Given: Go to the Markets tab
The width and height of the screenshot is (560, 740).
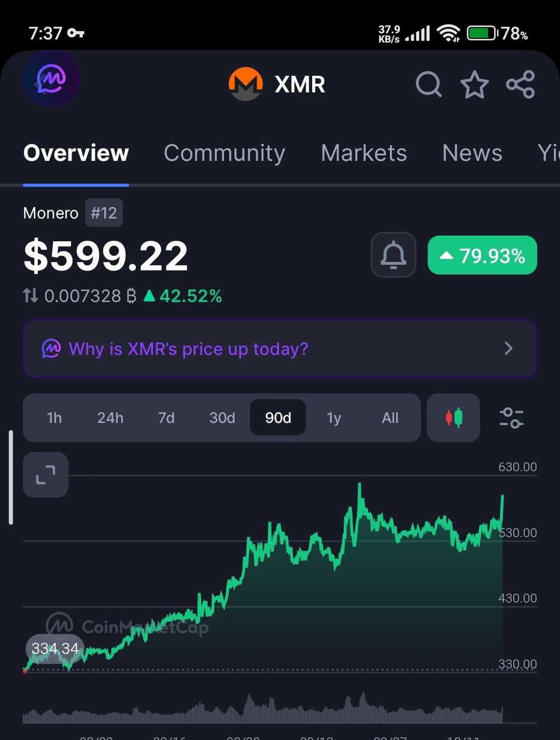Looking at the screenshot, I should tap(364, 153).
